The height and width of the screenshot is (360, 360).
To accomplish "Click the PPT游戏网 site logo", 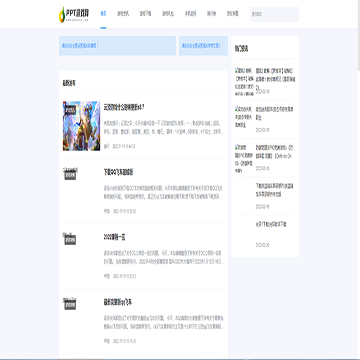I will [x=74, y=14].
